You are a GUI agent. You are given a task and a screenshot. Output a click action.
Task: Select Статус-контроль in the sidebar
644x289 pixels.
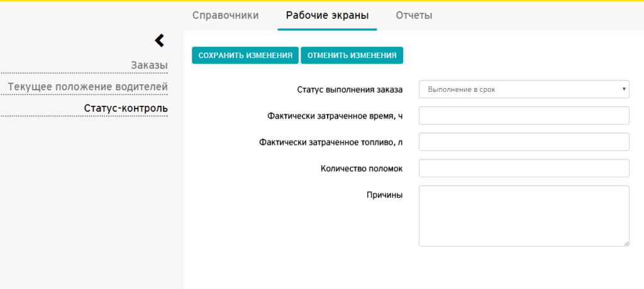tap(126, 108)
